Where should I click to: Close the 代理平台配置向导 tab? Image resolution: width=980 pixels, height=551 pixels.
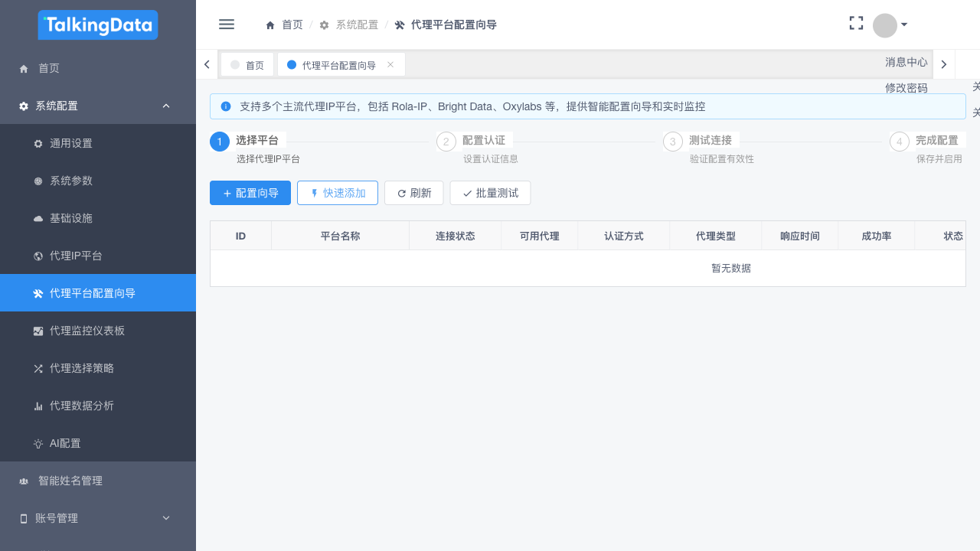coord(390,65)
